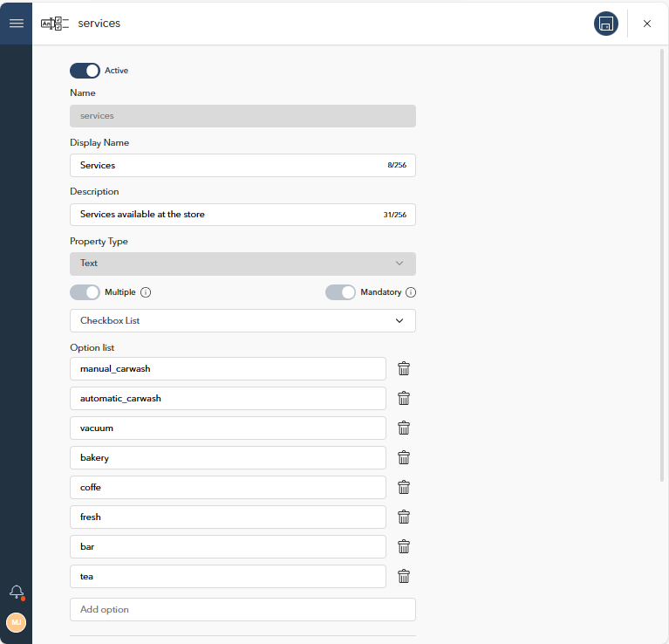The height and width of the screenshot is (644, 669).
Task: Delete the automatic_carwash option
Action: pos(404,398)
